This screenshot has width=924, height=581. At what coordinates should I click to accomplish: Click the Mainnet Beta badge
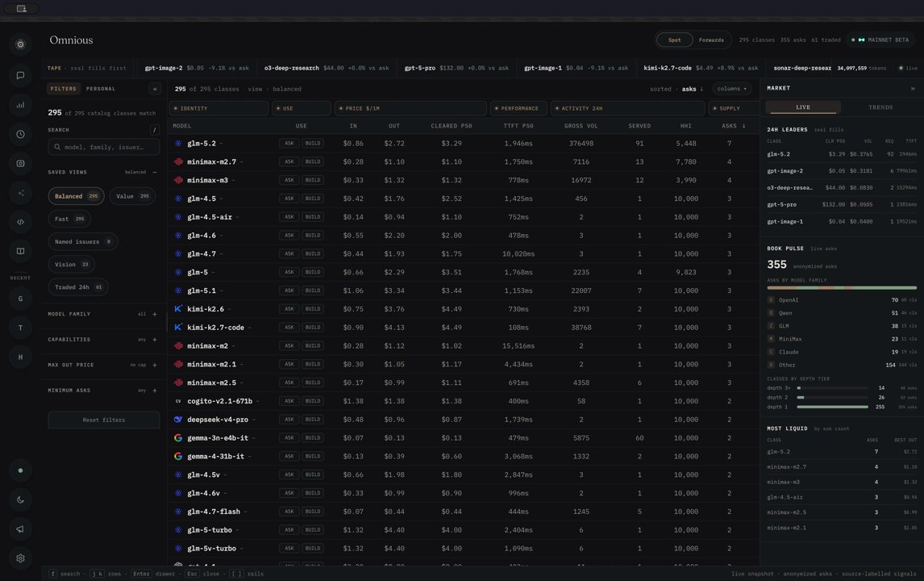[x=880, y=40]
